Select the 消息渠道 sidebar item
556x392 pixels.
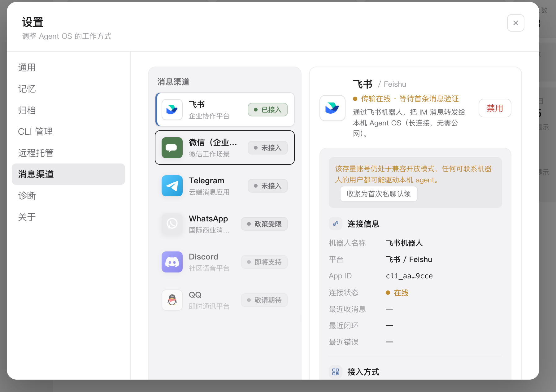tap(68, 174)
